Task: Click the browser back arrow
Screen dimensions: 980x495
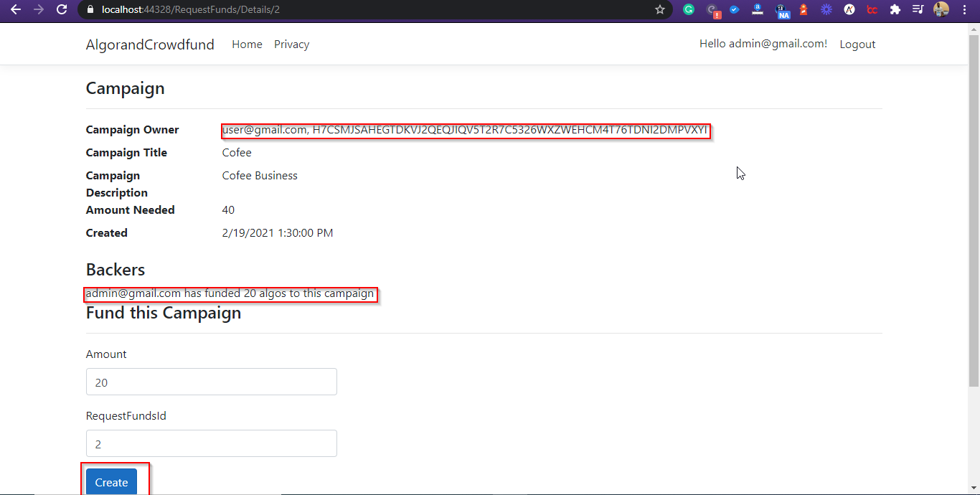Action: click(15, 10)
